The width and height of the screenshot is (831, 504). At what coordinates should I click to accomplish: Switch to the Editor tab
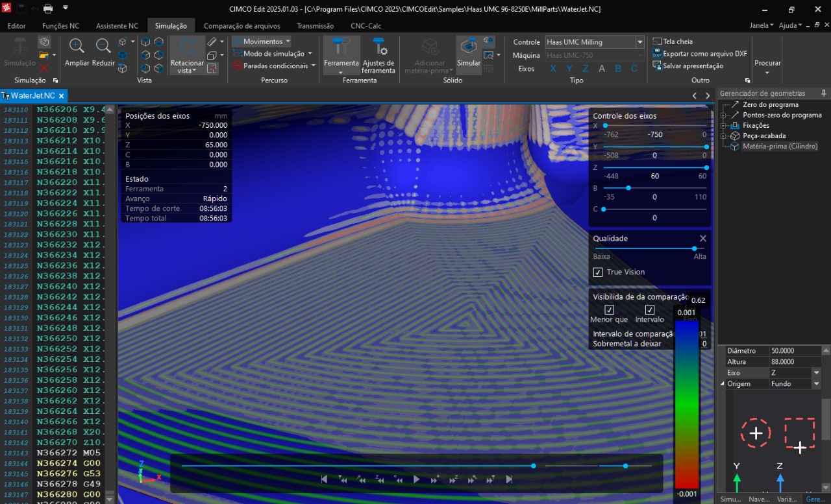17,26
